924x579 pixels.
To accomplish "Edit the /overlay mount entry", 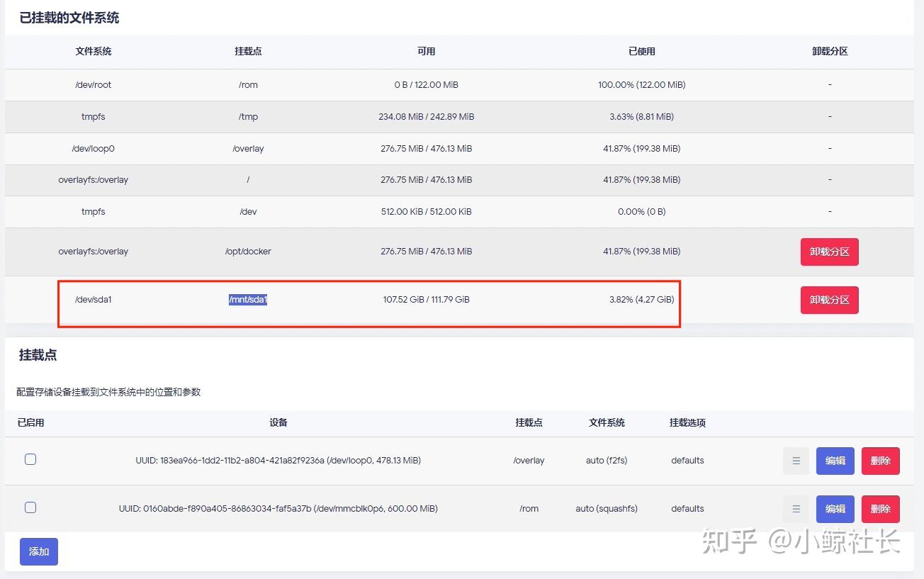I will [835, 460].
